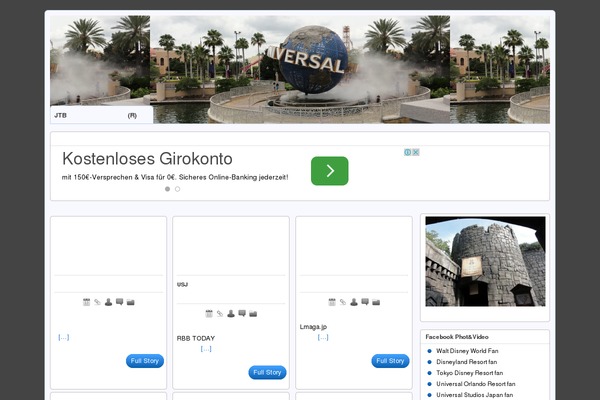Open the Kostenloses Girokonto ad headline
Viewport: 600px width, 400px height.
[147, 158]
